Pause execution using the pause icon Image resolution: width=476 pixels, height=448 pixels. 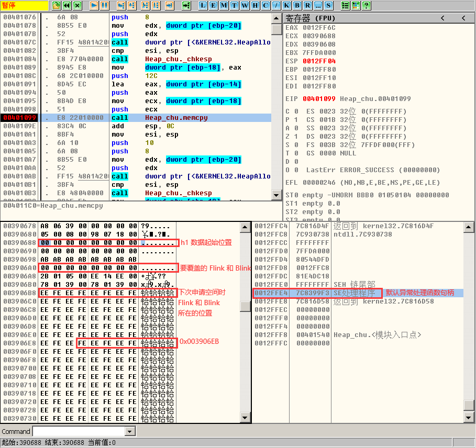[x=105, y=5]
